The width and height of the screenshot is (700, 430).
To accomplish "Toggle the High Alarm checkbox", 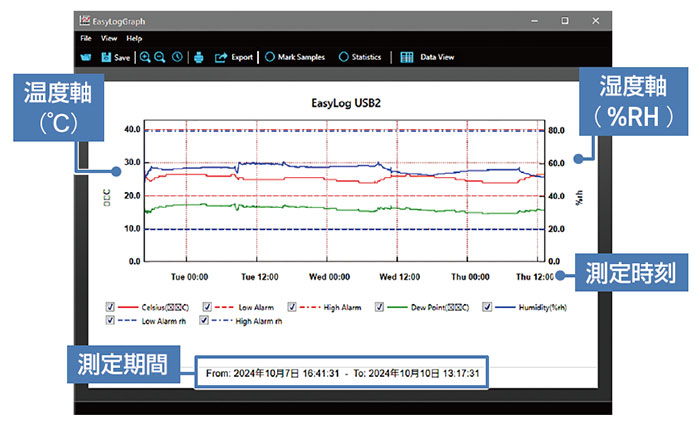I will point(292,307).
